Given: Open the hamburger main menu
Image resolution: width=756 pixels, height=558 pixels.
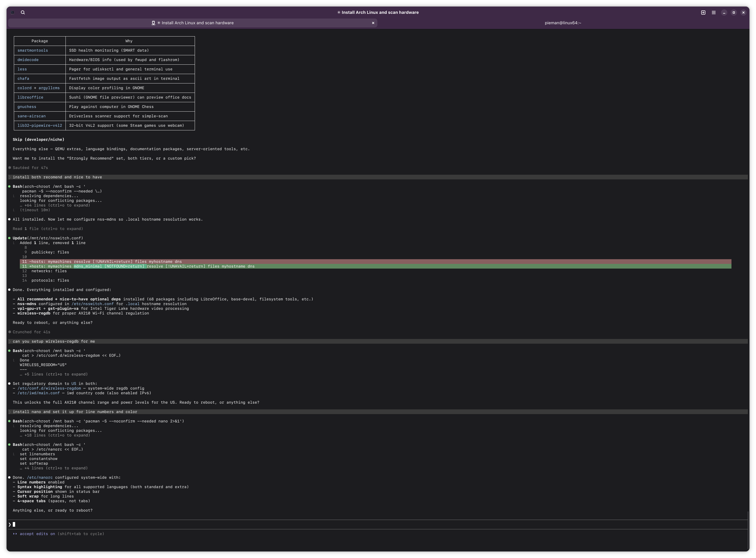Looking at the screenshot, I should 713,13.
